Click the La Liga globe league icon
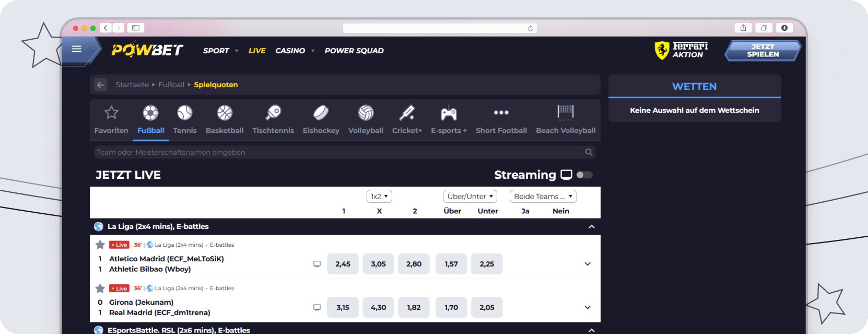 pyautogui.click(x=98, y=226)
